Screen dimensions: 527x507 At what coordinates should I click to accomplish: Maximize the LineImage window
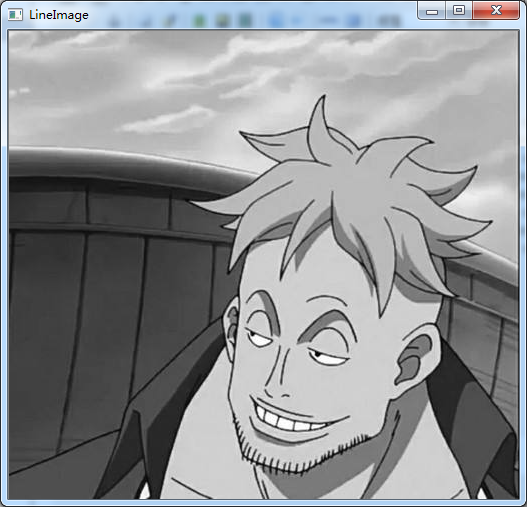[459, 10]
